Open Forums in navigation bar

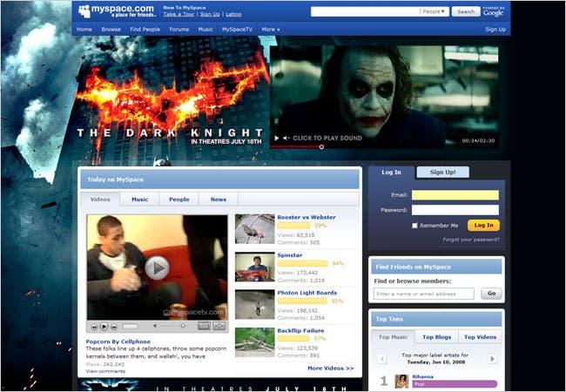179,30
